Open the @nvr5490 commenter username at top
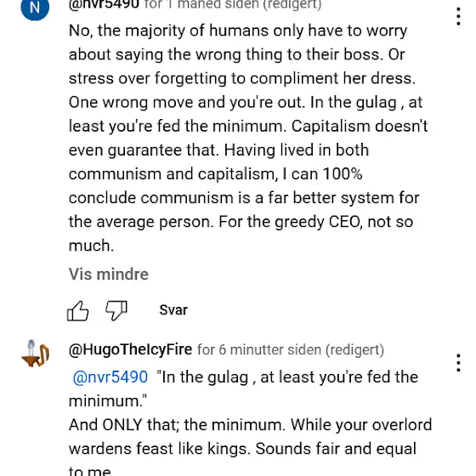The image size is (476, 476). pos(104,4)
